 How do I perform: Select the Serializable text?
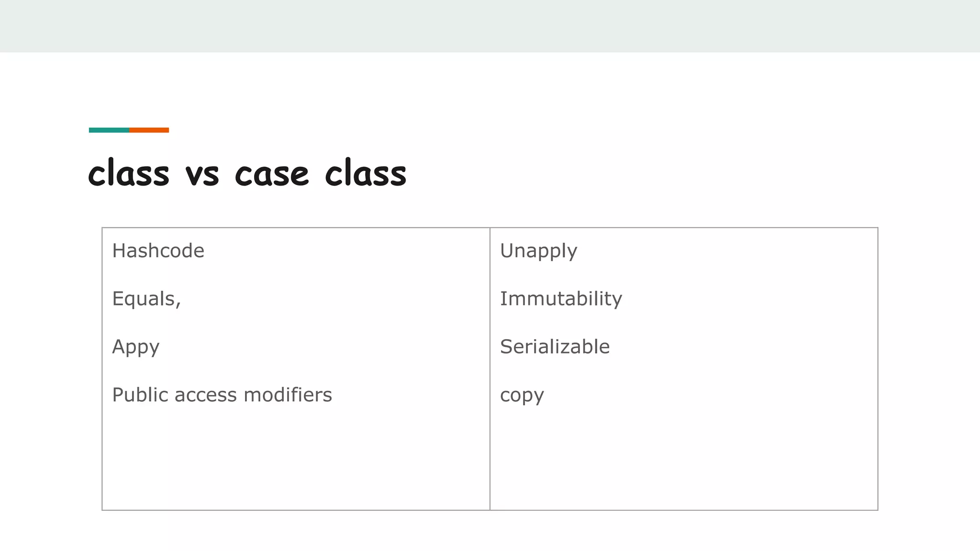point(555,347)
